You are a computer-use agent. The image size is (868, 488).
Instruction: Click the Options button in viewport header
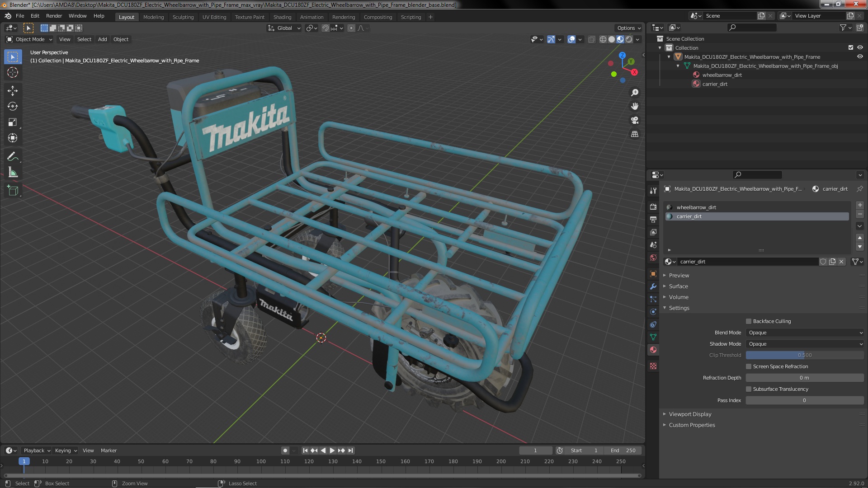pyautogui.click(x=628, y=28)
